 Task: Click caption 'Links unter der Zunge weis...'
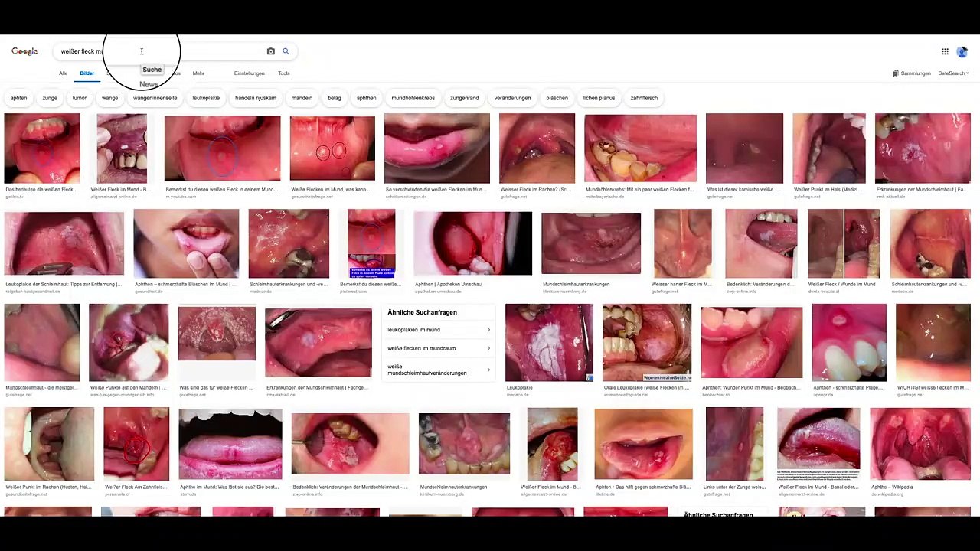pos(734,487)
